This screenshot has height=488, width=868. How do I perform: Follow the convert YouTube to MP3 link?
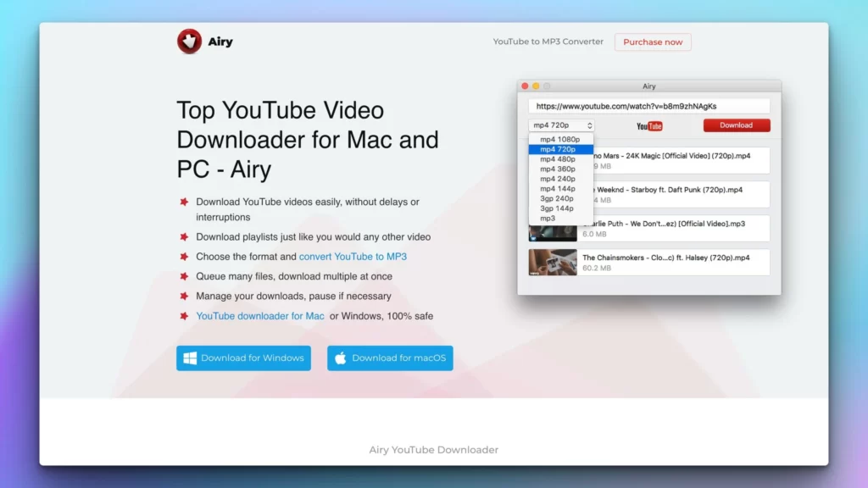point(353,257)
